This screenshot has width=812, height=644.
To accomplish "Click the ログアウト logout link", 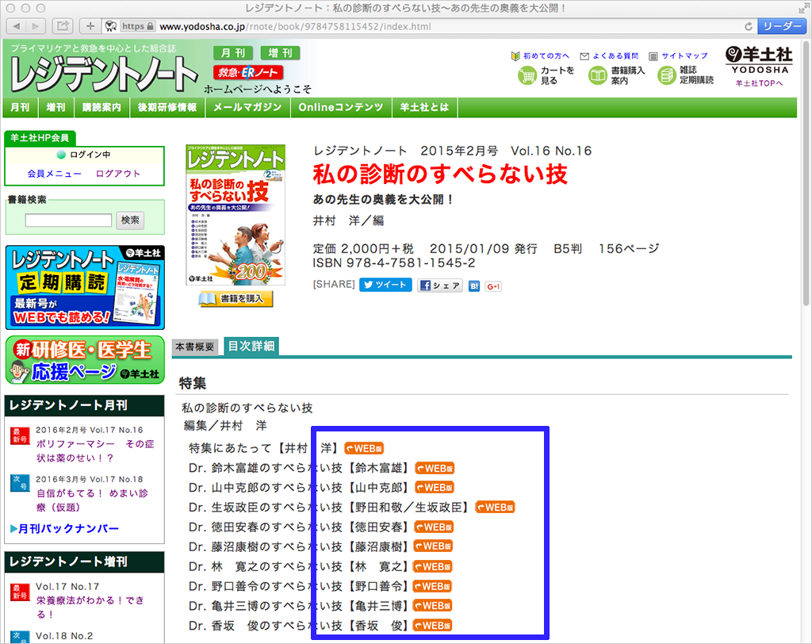I will click(x=117, y=174).
